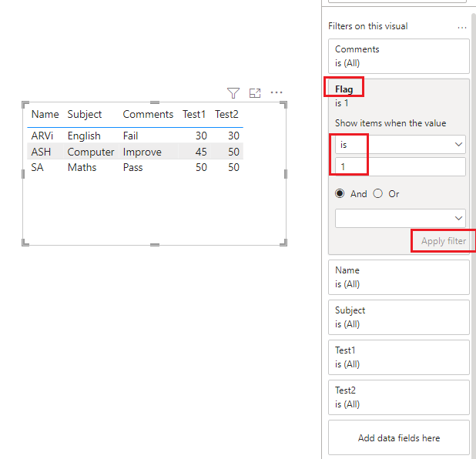Open focus mode icon for the visual
Viewport: 476px width, 459px height.
pyautogui.click(x=255, y=93)
